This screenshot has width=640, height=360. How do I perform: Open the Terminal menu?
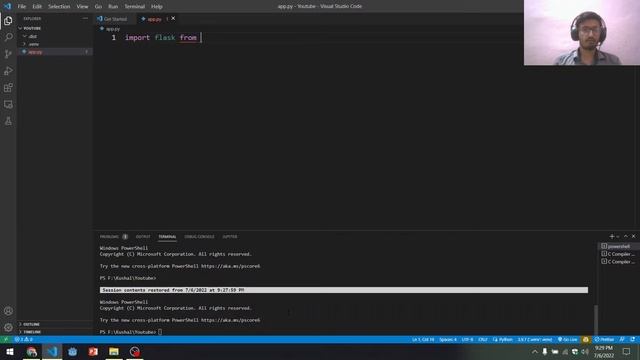tap(135, 6)
